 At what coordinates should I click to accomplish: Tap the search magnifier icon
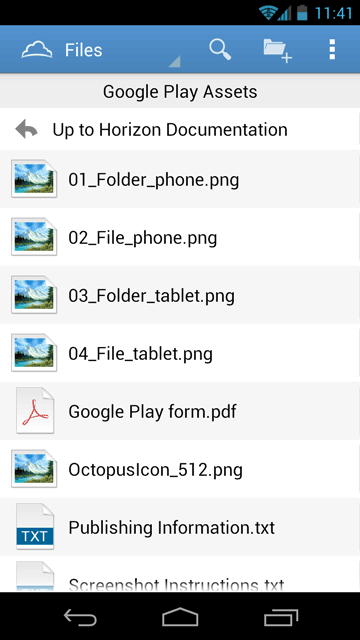220,50
